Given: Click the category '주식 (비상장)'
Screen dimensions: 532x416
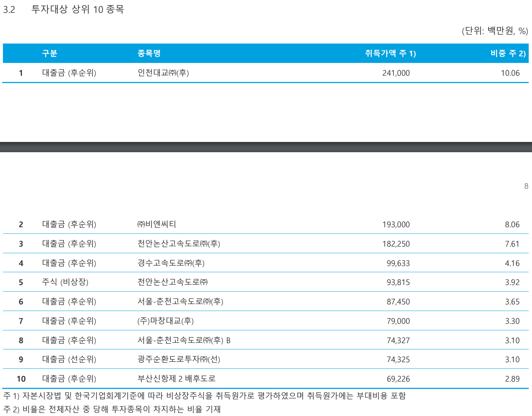Looking at the screenshot, I should (65, 282).
